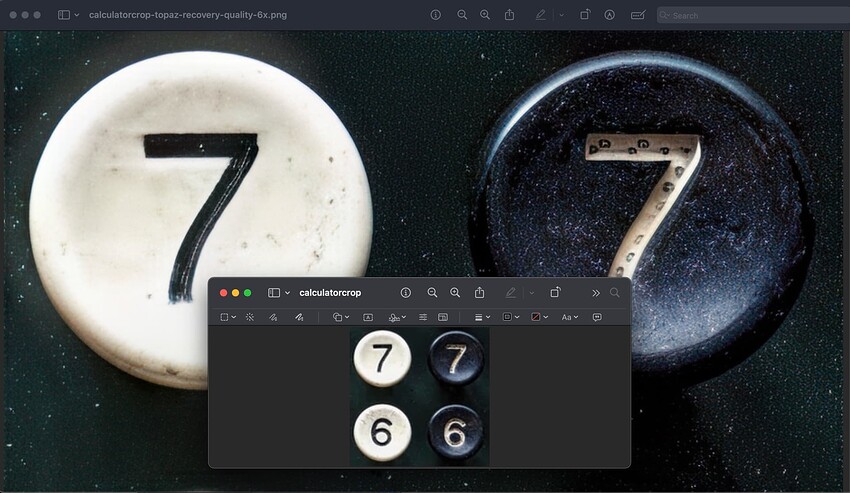The width and height of the screenshot is (850, 493).
Task: Click the share icon in the calculatorcrop window
Action: [x=480, y=293]
